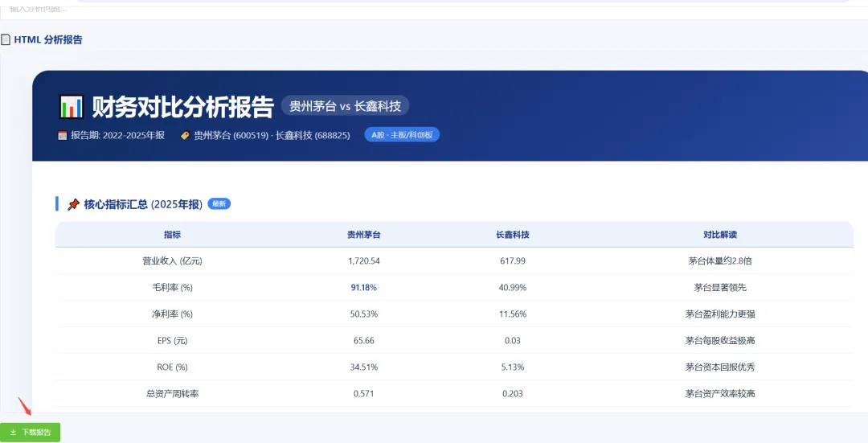Click the EPS (元) row label

click(x=172, y=341)
